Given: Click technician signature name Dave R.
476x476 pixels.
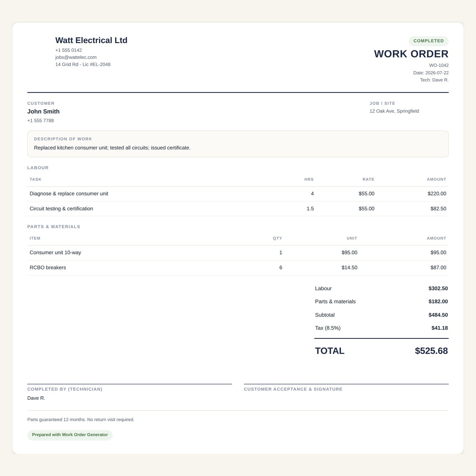Looking at the screenshot, I should point(36,398).
